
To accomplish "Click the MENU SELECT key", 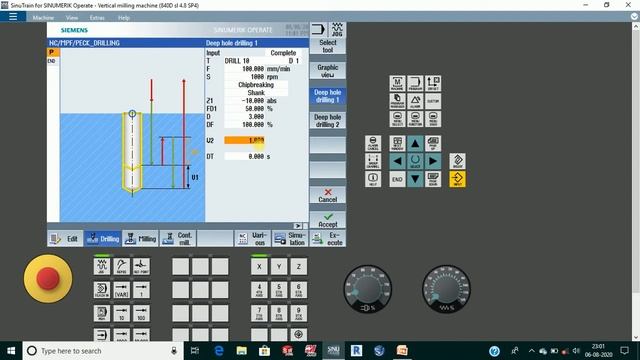I will pyautogui.click(x=397, y=119).
